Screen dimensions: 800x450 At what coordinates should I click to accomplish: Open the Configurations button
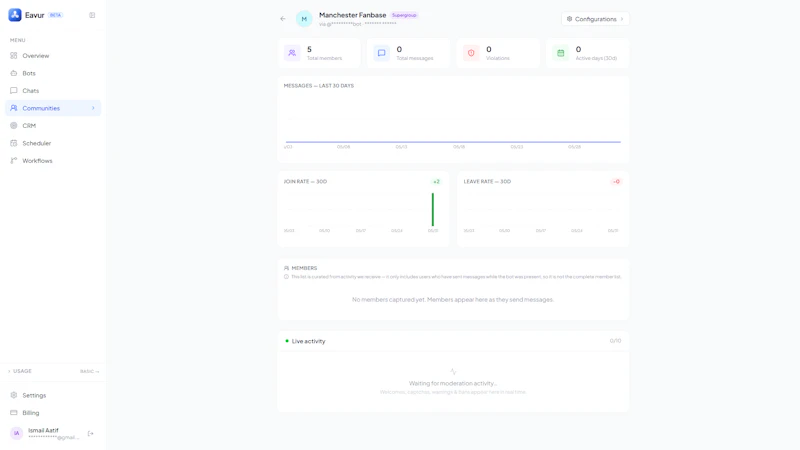595,19
